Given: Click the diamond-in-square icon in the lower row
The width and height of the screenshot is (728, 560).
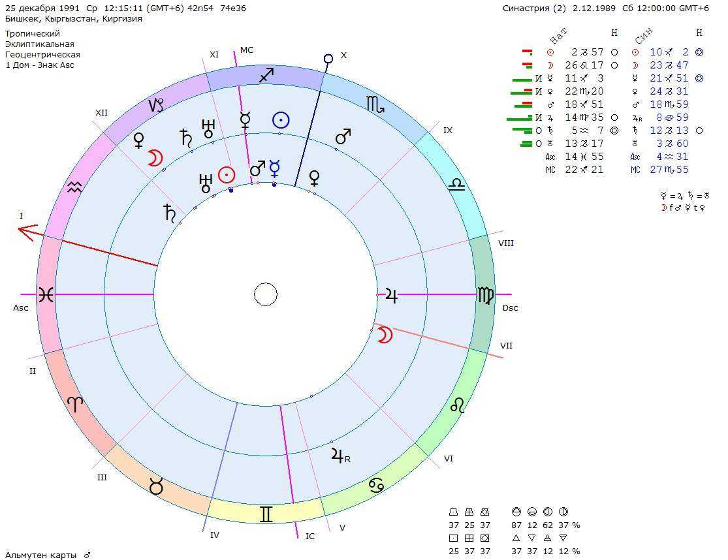Looking at the screenshot, I should tap(484, 538).
